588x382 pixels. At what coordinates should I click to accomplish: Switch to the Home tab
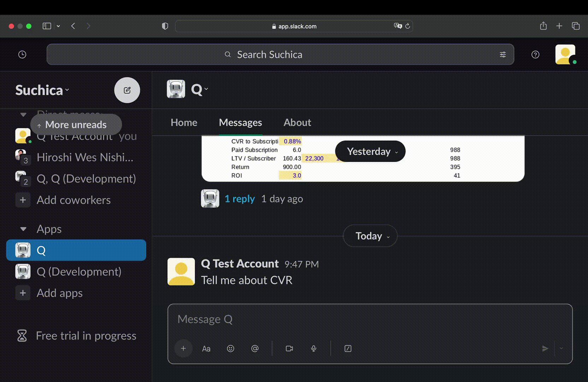184,122
